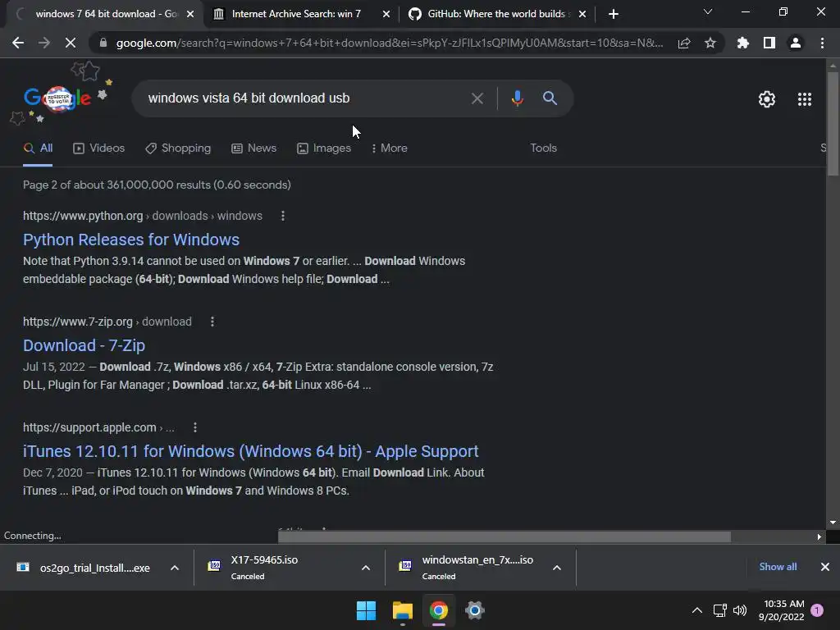Open the notification badge
840x630 pixels.
pyautogui.click(x=817, y=610)
